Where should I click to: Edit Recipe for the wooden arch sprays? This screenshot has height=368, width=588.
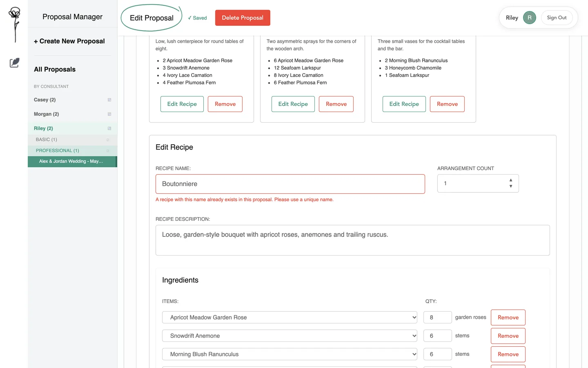tap(293, 104)
